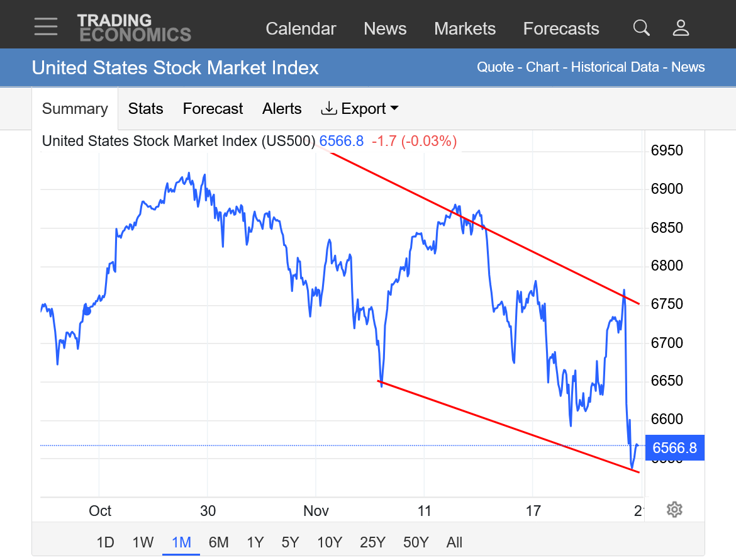This screenshot has width=736, height=560.
Task: Open the user account icon
Action: point(681,28)
